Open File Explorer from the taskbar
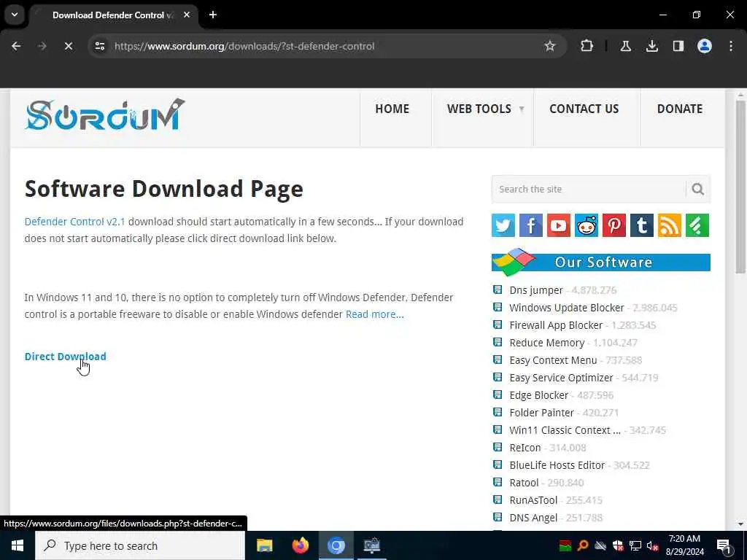747x560 pixels. [x=264, y=545]
